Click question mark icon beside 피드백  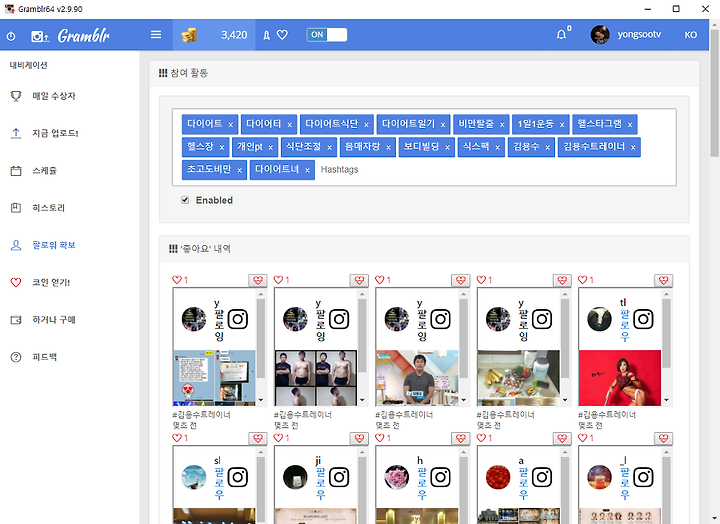16,357
